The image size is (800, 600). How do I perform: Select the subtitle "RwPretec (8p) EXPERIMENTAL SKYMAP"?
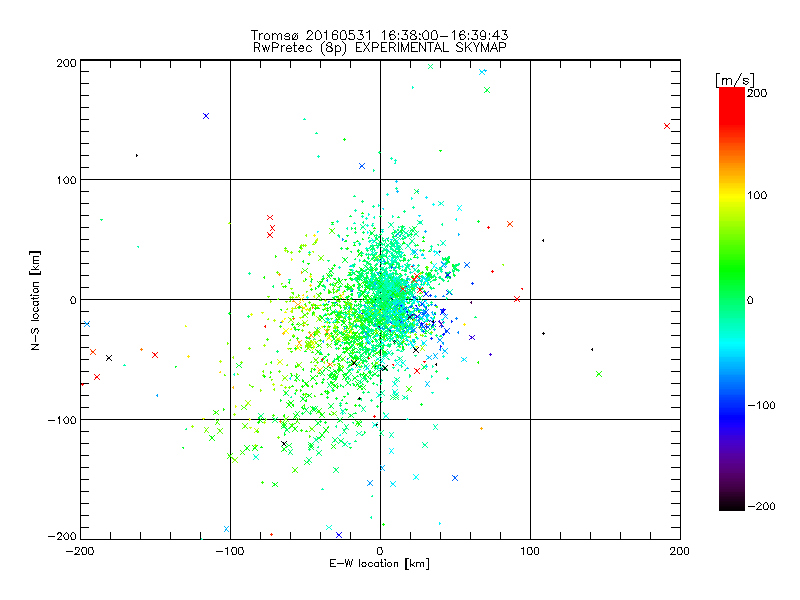point(380,47)
